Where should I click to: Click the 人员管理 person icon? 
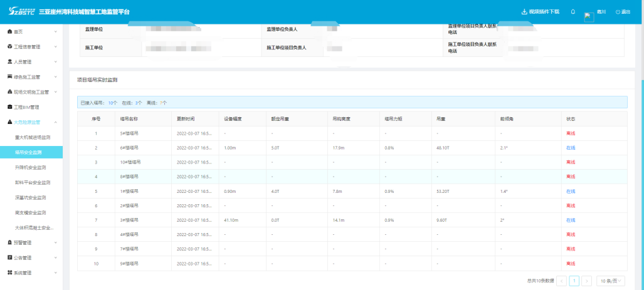tap(9, 62)
